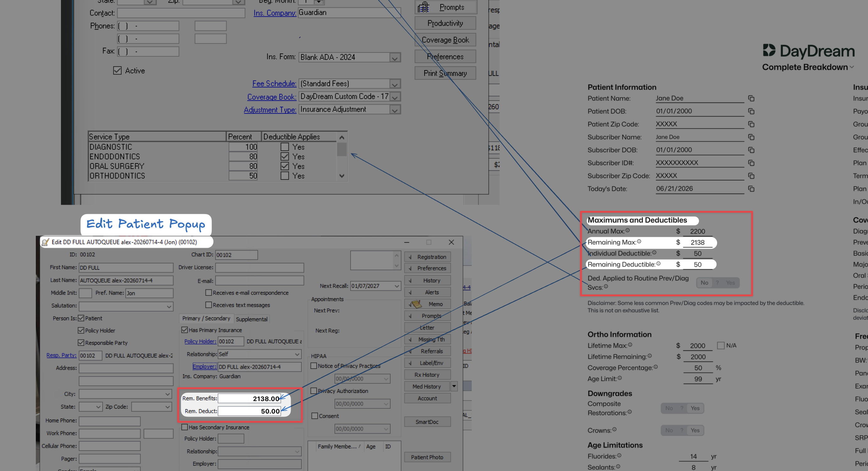Copy the Patient Name value

pyautogui.click(x=751, y=98)
